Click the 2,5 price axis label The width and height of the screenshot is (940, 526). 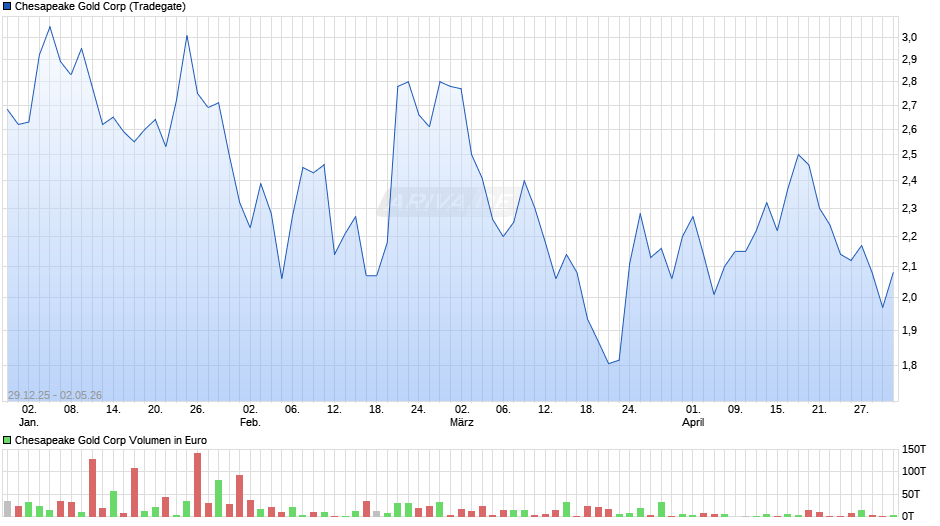click(x=909, y=155)
